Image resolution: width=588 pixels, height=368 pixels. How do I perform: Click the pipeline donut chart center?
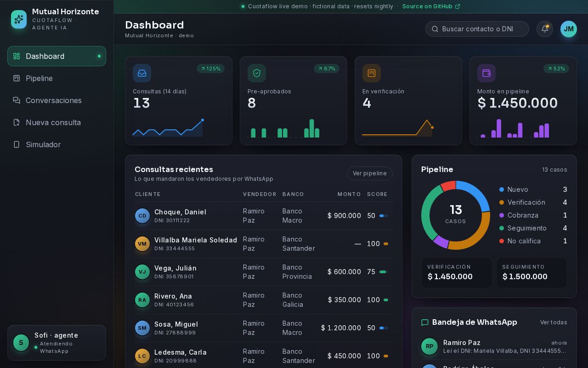point(456,215)
